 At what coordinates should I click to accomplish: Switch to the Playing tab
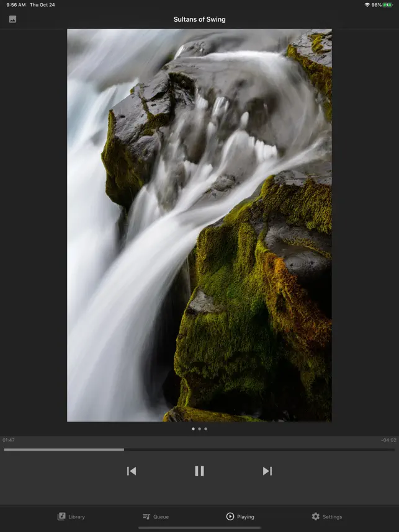[x=240, y=516]
